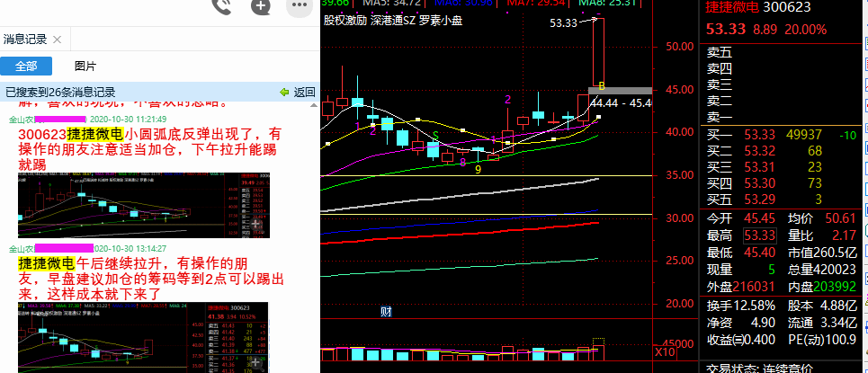Select the 买一 row with volume 49937
This screenshot has height=373, width=868.
coord(782,135)
